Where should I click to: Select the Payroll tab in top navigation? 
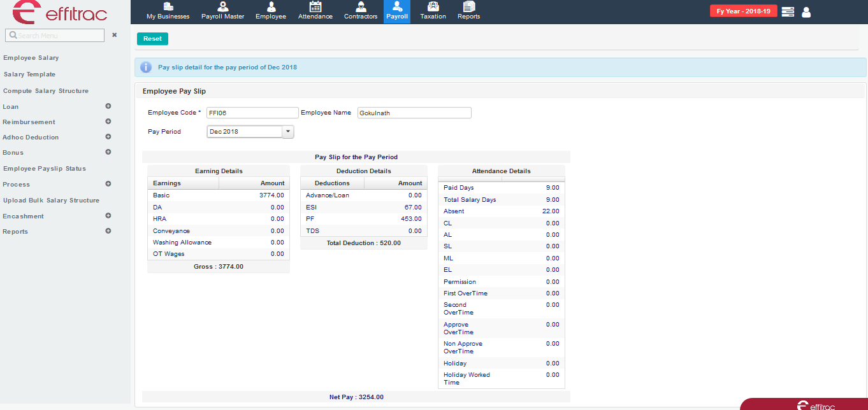pos(397,11)
